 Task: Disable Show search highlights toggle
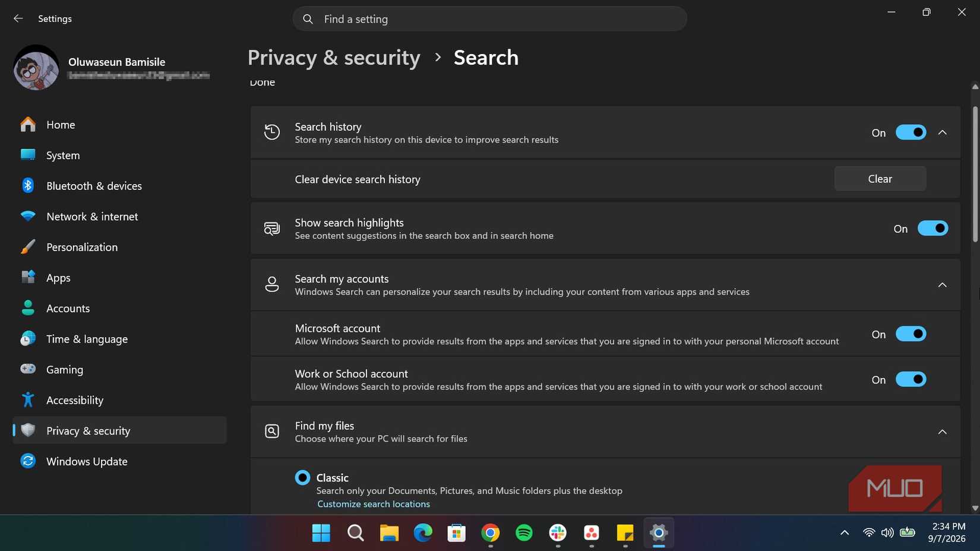tap(932, 229)
